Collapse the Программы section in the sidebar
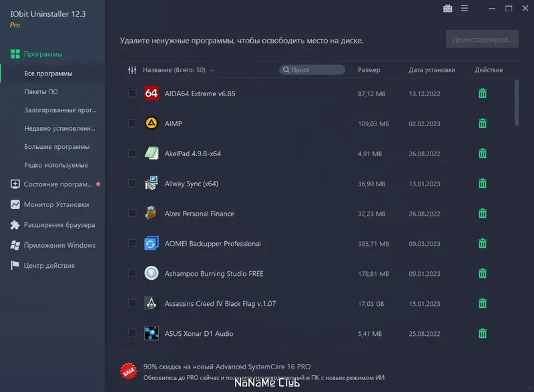The image size is (534, 392). [x=43, y=53]
